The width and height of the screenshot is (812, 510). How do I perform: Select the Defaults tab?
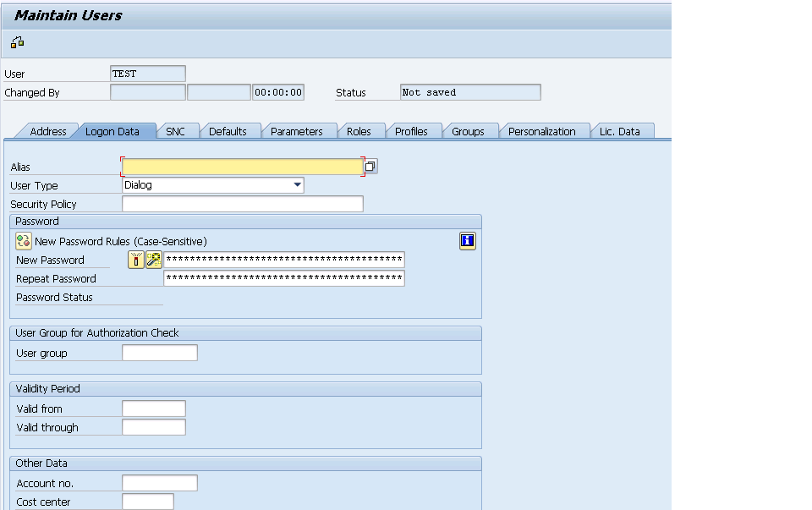click(x=230, y=131)
